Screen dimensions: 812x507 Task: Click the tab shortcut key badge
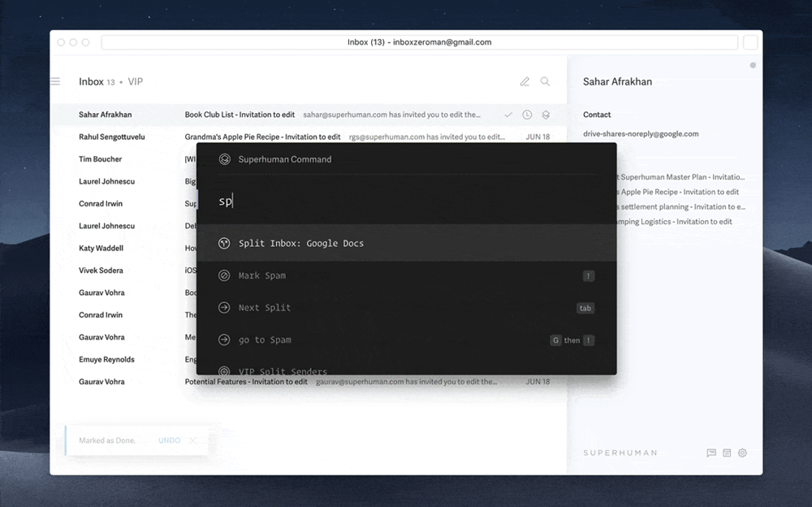pyautogui.click(x=585, y=308)
